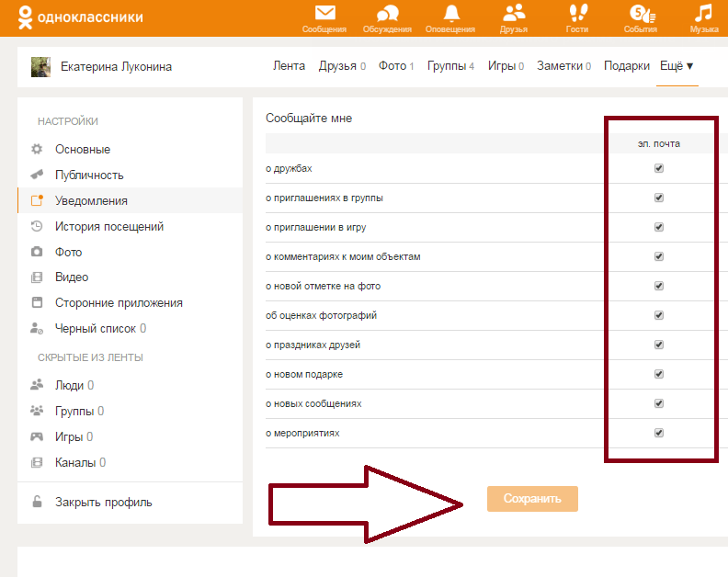Viewport: 728px width, 577px height.
Task: Open Каналы hidden-from-feed link
Action: tap(80, 462)
